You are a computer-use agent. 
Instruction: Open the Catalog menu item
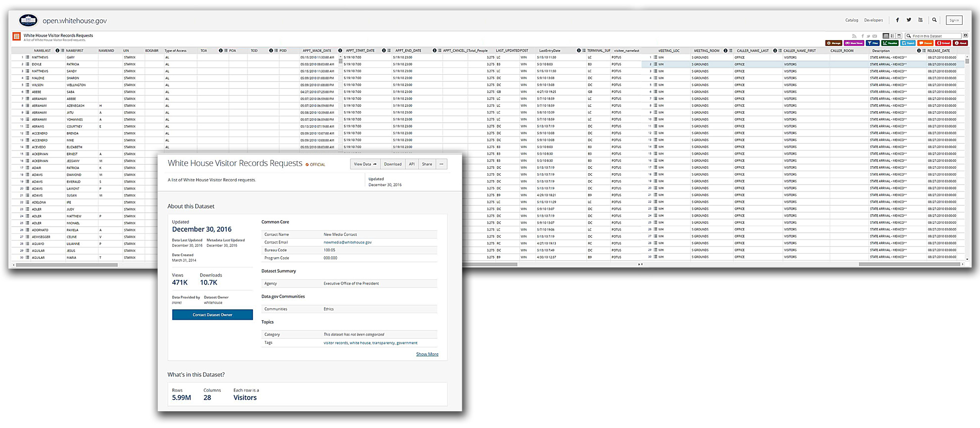point(851,20)
